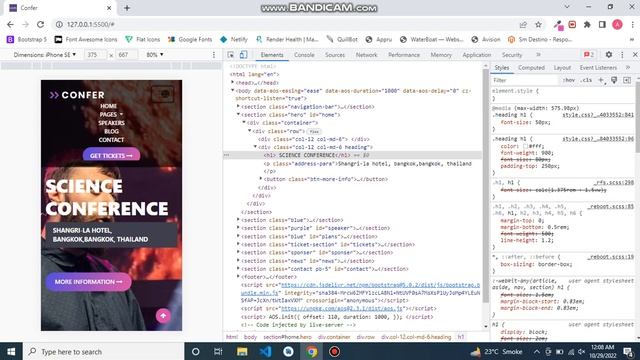This screenshot has height=360, width=640.
Task: Click MORE INFORMATION button on page
Action: coord(88,282)
